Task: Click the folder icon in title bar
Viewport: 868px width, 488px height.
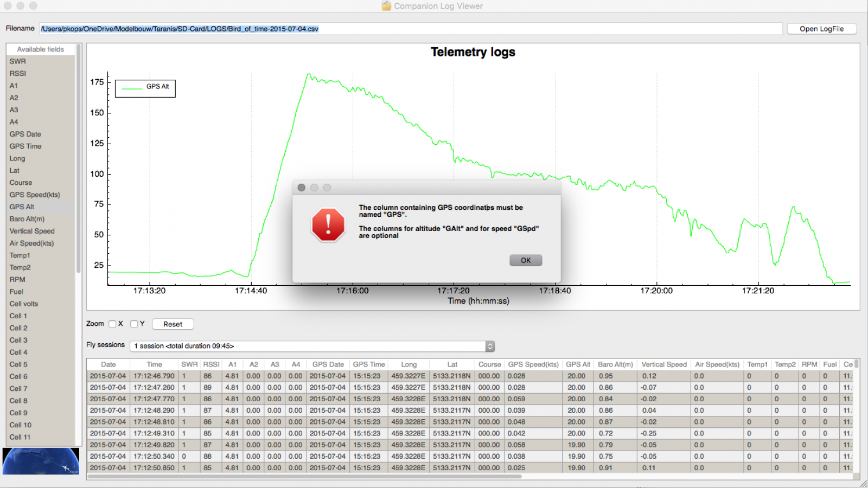Action: (386, 6)
